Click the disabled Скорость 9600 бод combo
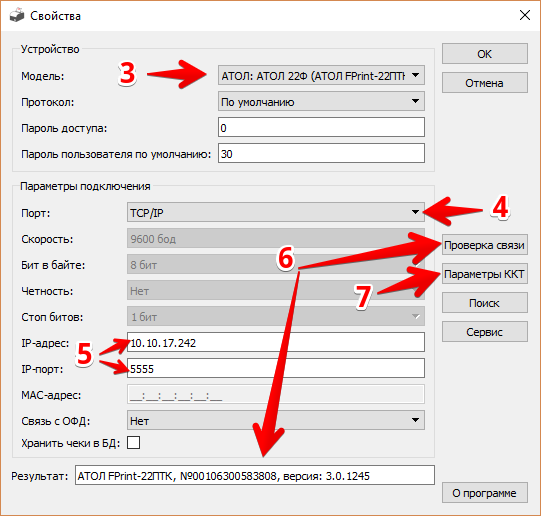 [276, 238]
